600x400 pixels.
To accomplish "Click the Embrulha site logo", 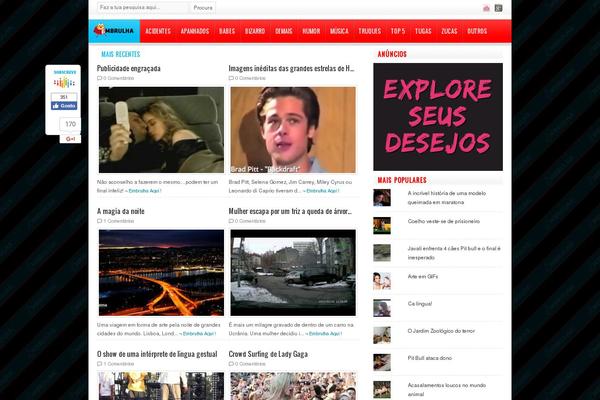I will tap(114, 31).
